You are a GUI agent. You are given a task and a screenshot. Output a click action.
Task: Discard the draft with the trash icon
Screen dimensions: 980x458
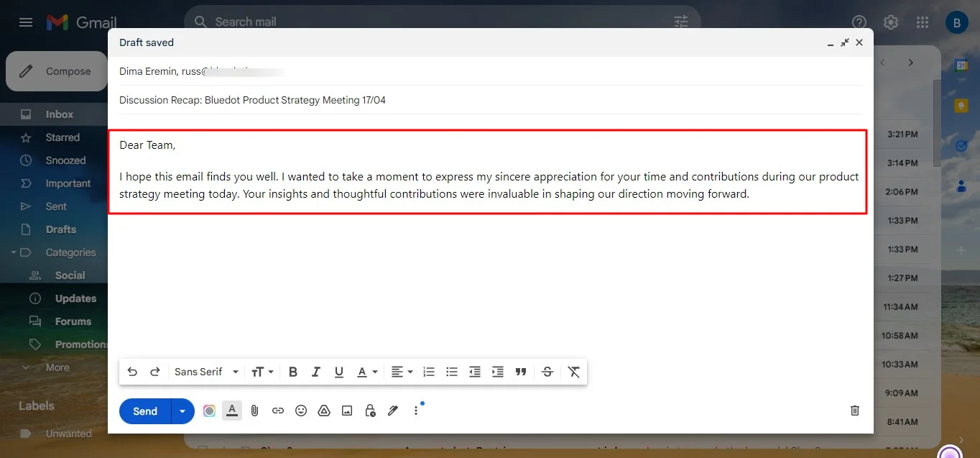(854, 410)
